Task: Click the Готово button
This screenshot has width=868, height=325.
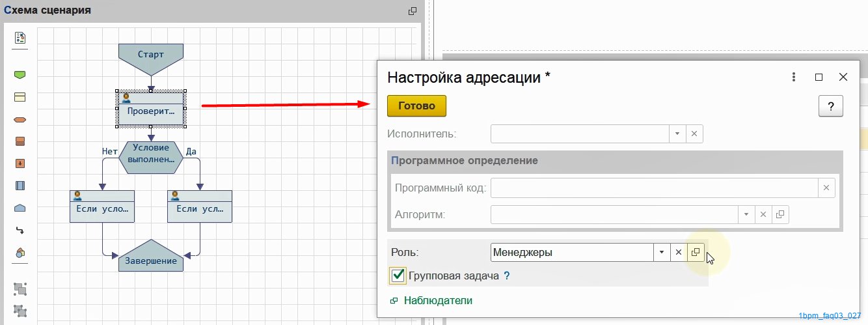Action: point(416,106)
